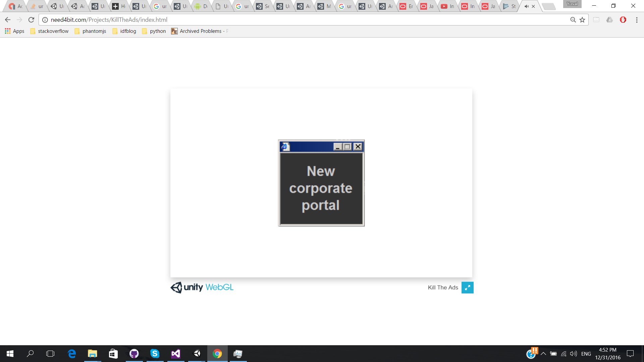Click the popup's minimize button
644x362 pixels.
pos(338,146)
